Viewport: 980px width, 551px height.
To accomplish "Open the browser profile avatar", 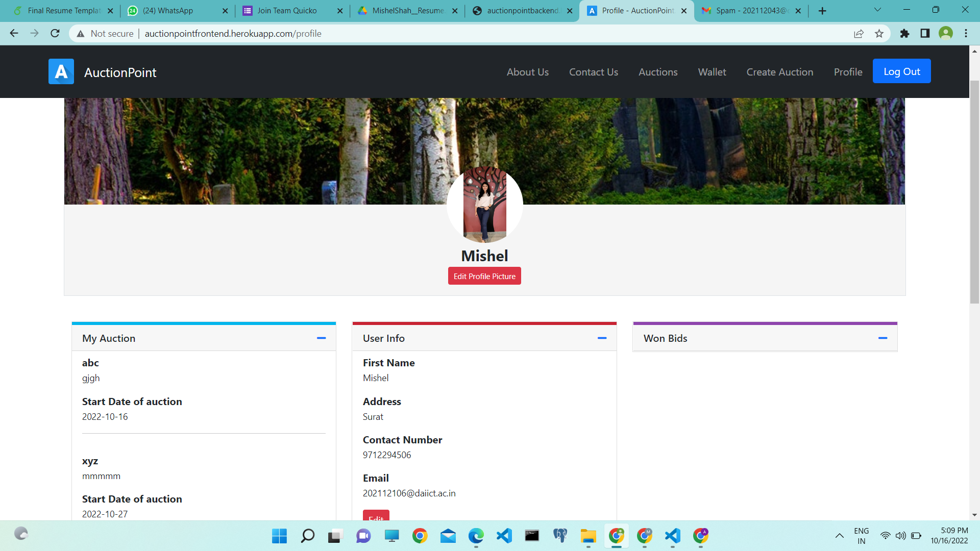I will click(946, 33).
